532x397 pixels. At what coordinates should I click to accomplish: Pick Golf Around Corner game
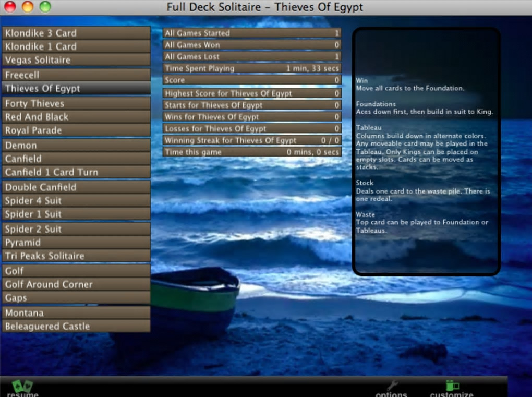coord(76,284)
